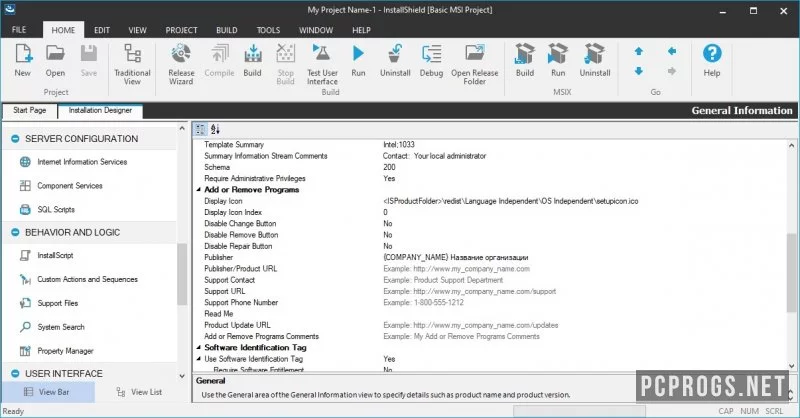Open the PROJECT ribbon tab

pos(181,30)
